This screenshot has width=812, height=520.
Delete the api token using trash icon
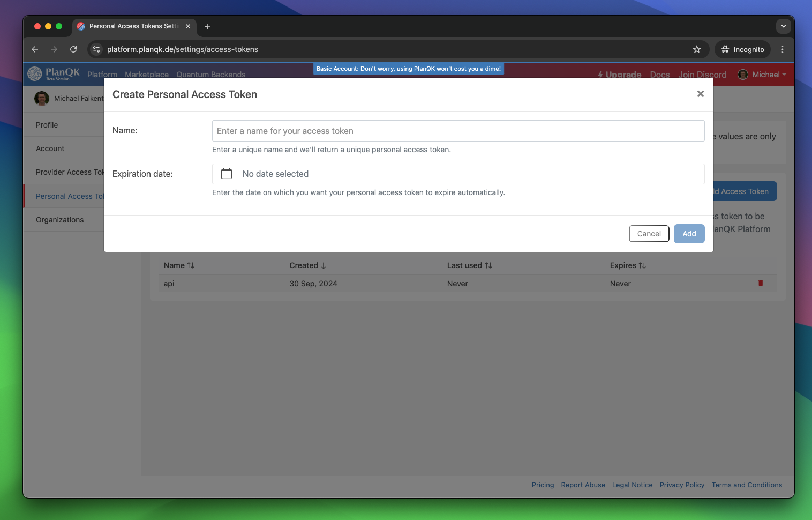click(760, 283)
